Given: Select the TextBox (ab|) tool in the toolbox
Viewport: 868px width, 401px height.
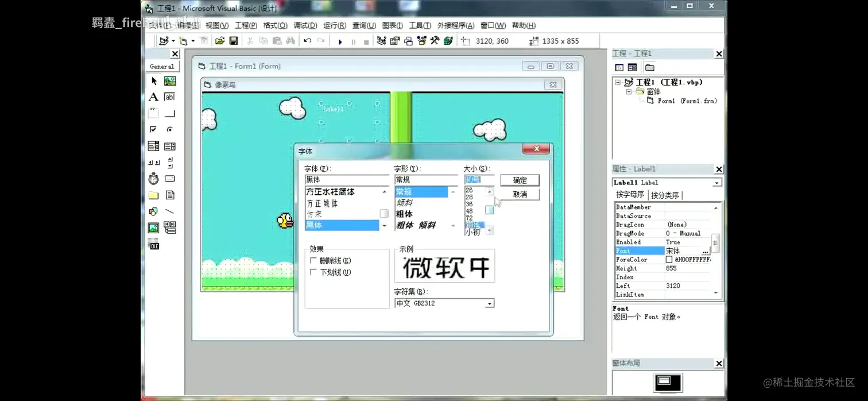Looking at the screenshot, I should (x=170, y=97).
